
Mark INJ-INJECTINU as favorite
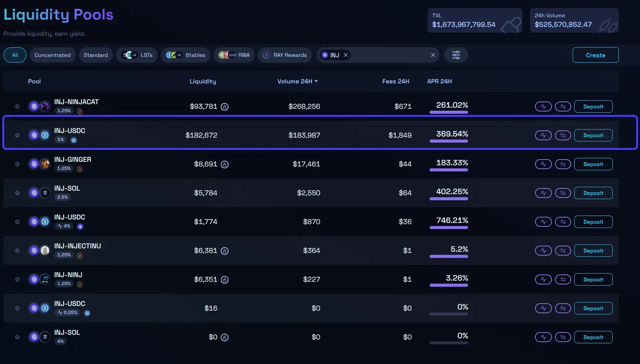(x=17, y=251)
